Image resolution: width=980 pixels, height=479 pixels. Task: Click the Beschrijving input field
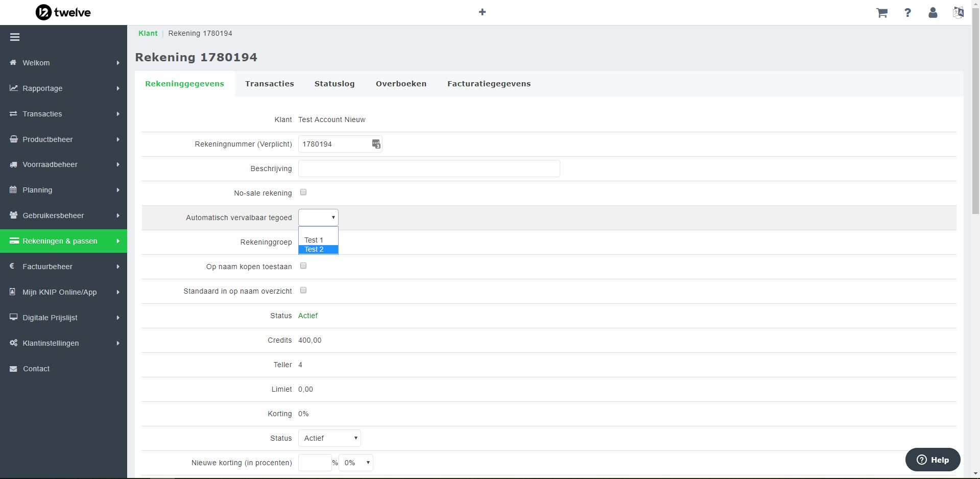(x=429, y=169)
